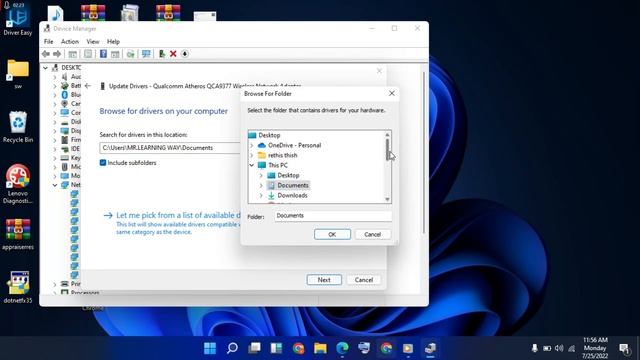This screenshot has width=640, height=360.
Task: Select rethis thish folder in tree
Action: tap(282, 156)
